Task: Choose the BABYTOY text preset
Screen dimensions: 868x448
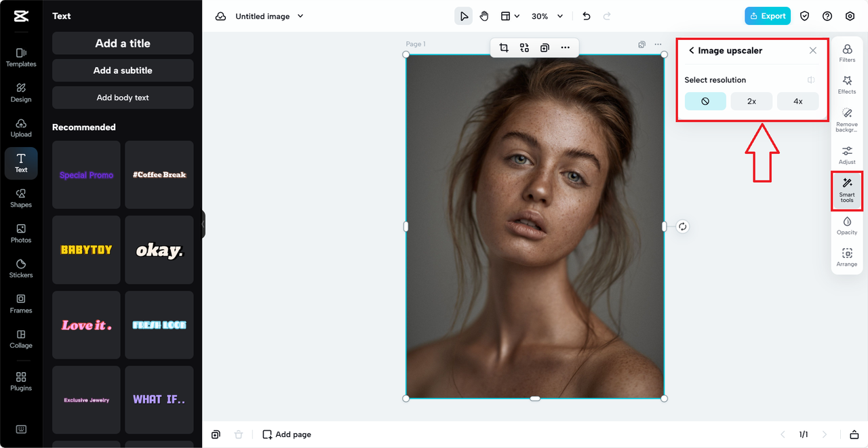Action: (86, 250)
